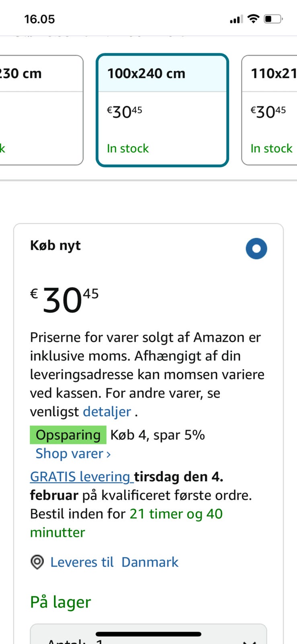
Task: Open the detaljer link
Action: click(x=107, y=412)
